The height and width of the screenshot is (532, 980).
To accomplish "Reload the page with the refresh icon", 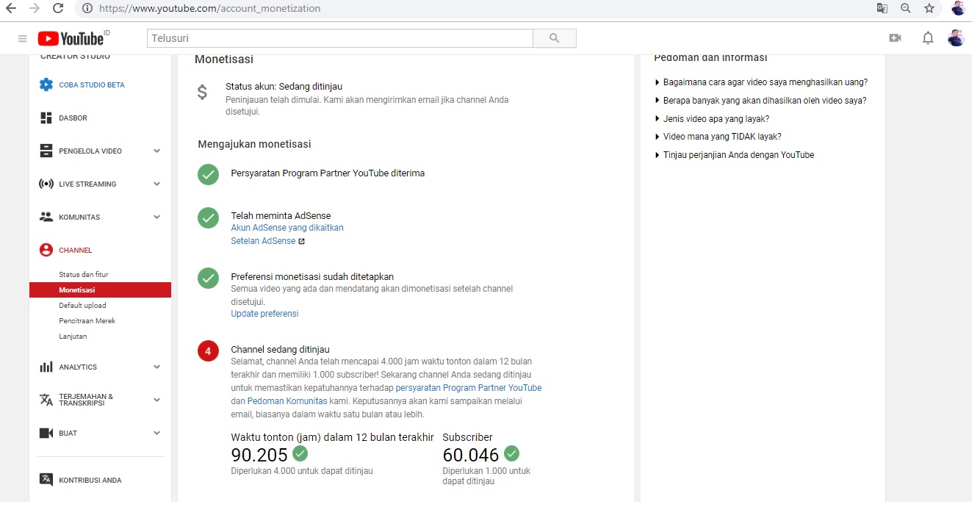I will [58, 9].
